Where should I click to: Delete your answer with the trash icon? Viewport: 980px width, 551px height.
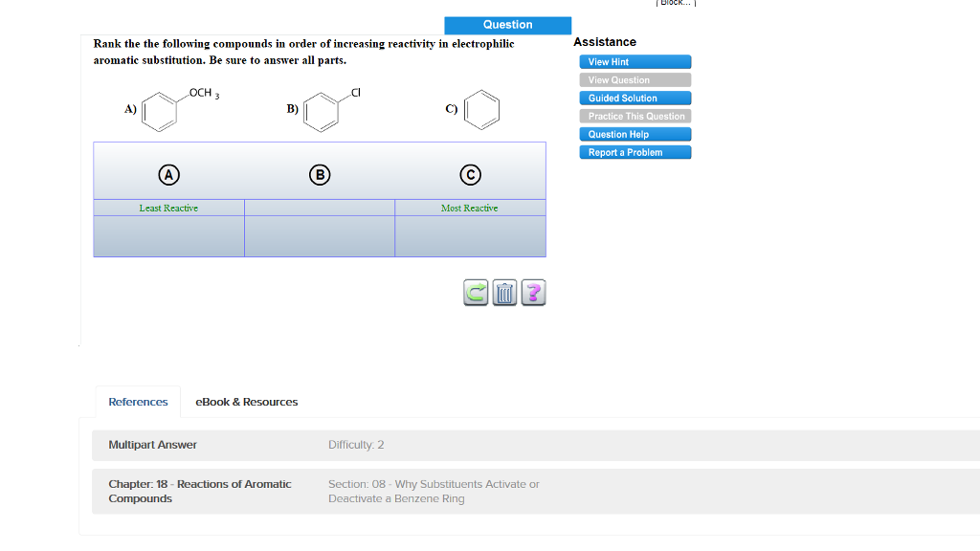pyautogui.click(x=504, y=293)
